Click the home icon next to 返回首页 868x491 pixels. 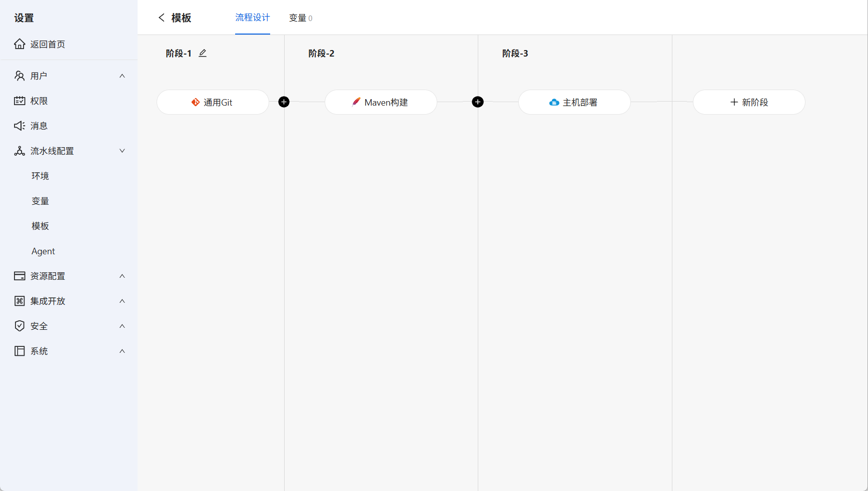[20, 44]
